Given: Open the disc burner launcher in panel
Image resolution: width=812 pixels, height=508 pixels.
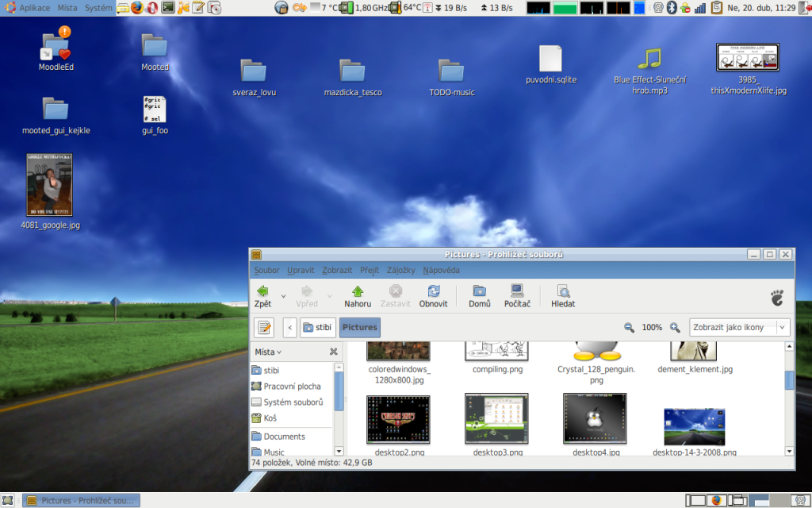Looking at the screenshot, I should coord(214,7).
